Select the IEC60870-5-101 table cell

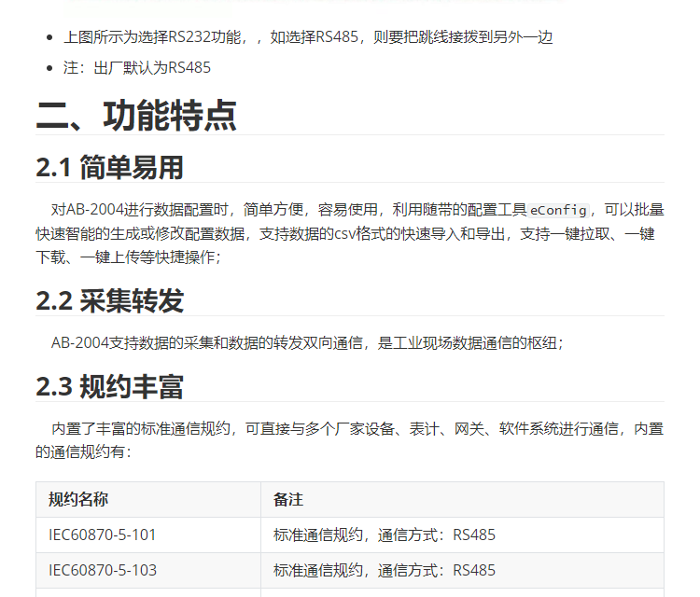pos(148,535)
